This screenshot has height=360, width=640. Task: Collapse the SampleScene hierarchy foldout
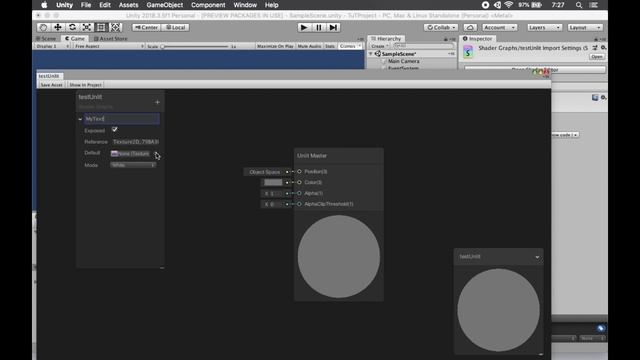click(371, 54)
